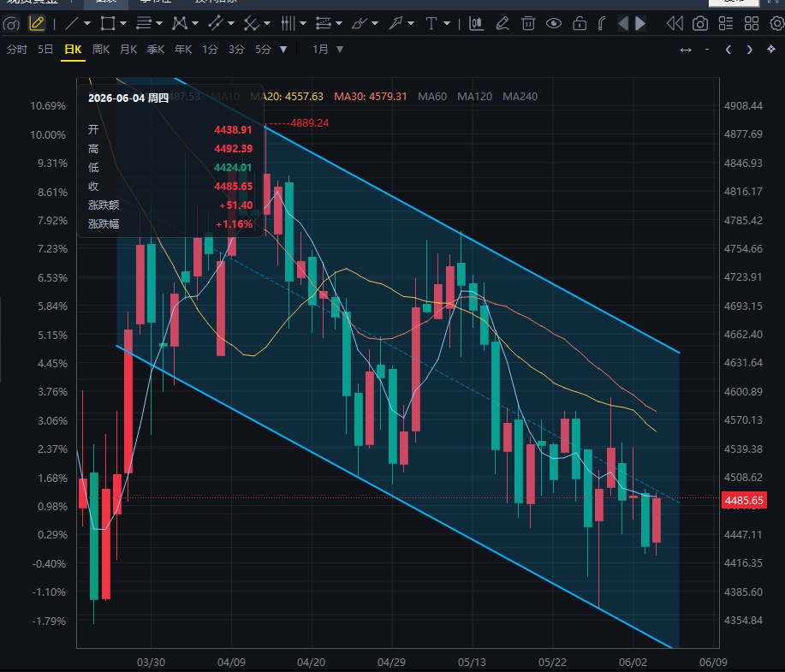This screenshot has height=672, width=785.
Task: Click the magnet snap tool icon
Action: (x=603, y=23)
